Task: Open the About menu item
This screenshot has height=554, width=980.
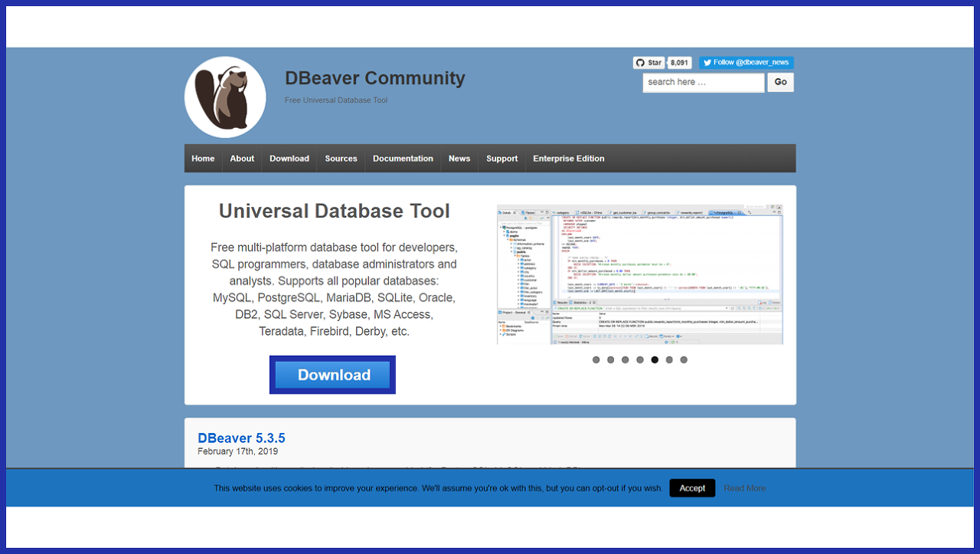Action: tap(242, 159)
